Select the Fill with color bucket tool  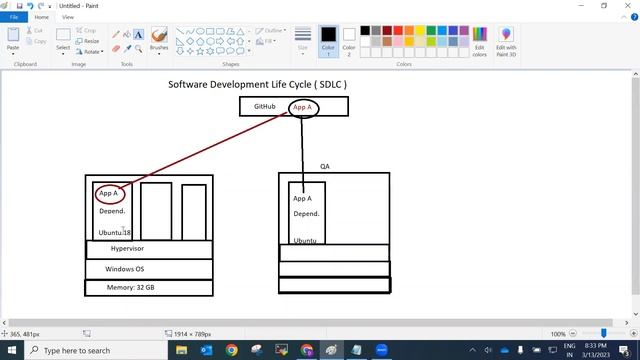click(x=127, y=35)
